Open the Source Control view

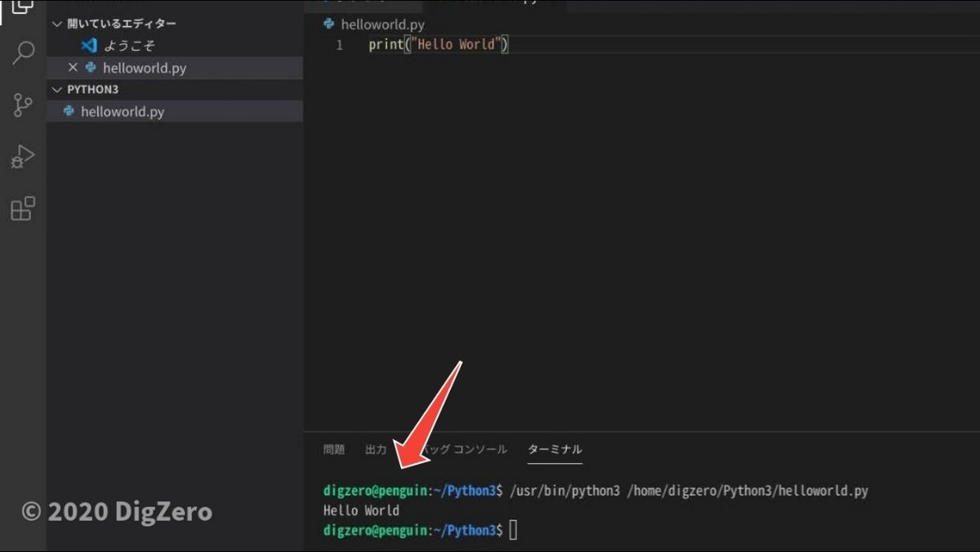(x=23, y=105)
